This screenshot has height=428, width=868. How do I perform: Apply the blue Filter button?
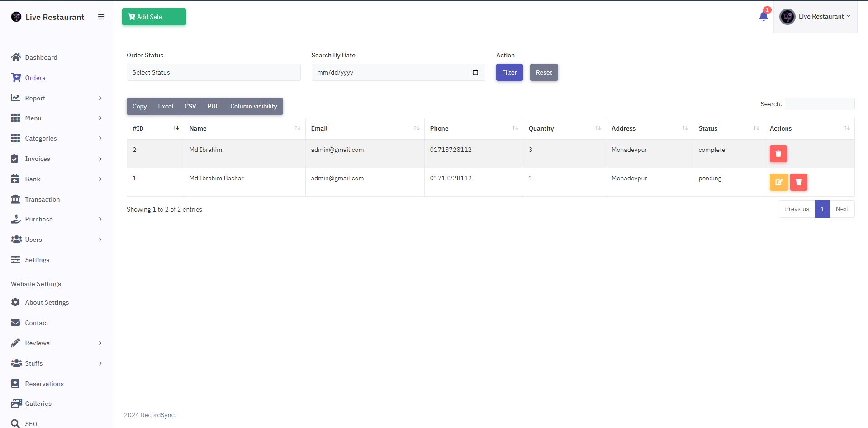click(x=509, y=72)
